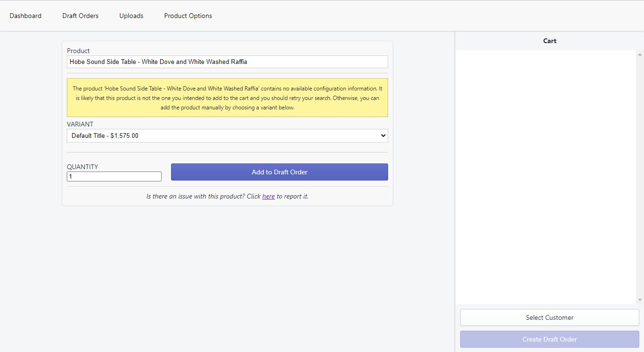The image size is (644, 352).
Task: Click into the Product search field
Action: pos(227,62)
